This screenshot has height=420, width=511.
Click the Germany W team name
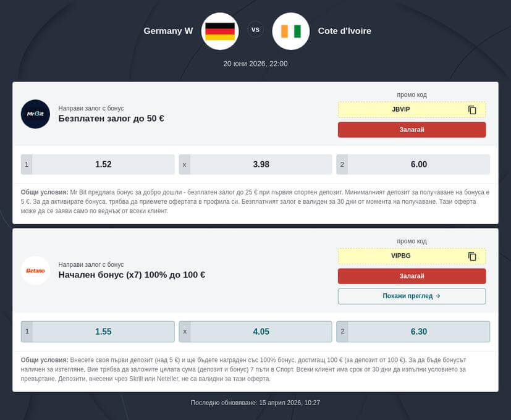pos(168,31)
